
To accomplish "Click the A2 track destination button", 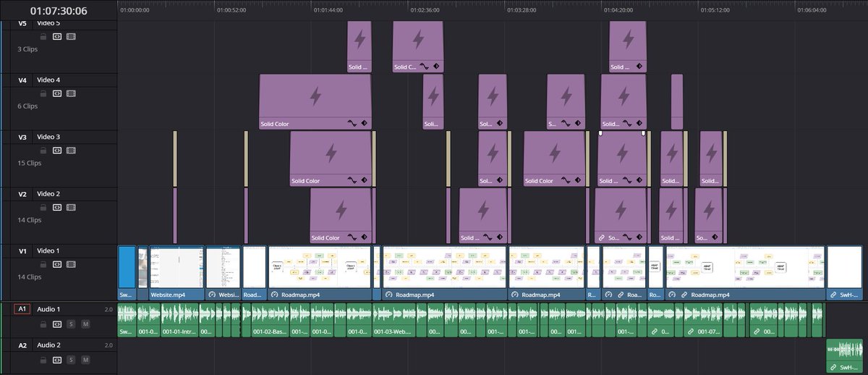I will 22,345.
